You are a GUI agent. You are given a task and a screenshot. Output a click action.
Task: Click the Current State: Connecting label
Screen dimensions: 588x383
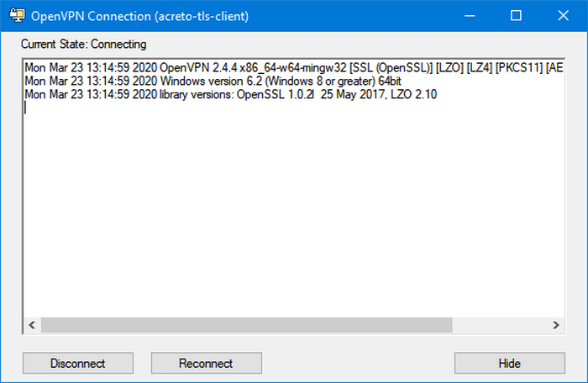(84, 45)
